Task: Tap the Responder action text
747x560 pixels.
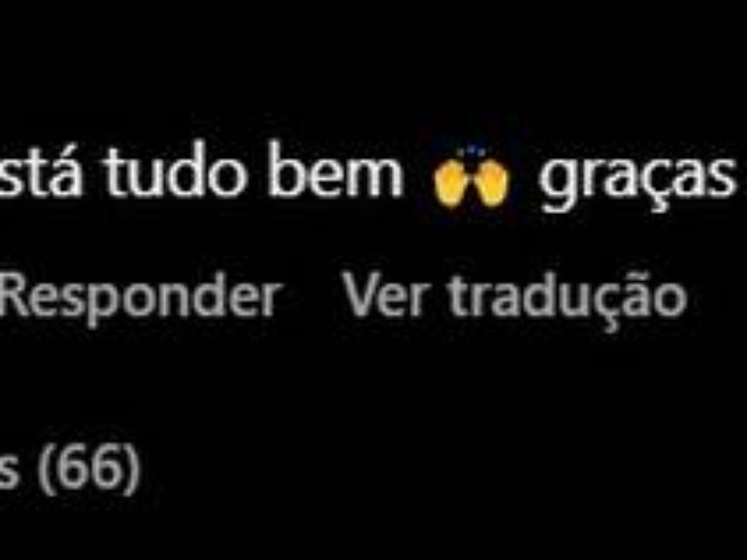Action: click(139, 299)
